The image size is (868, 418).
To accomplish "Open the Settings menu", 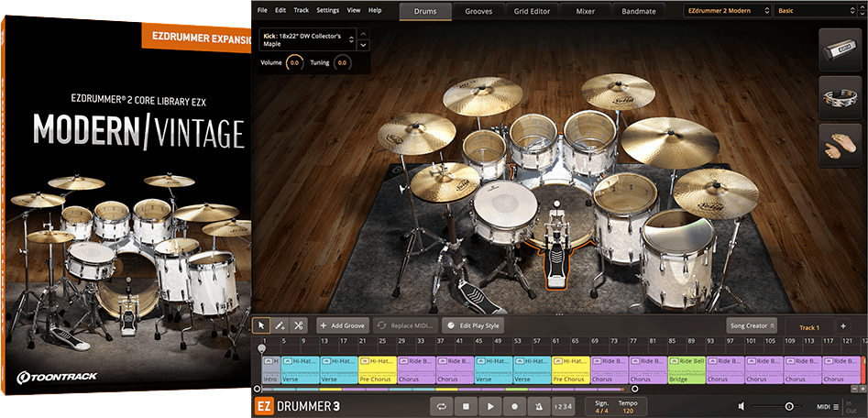I will 328,10.
